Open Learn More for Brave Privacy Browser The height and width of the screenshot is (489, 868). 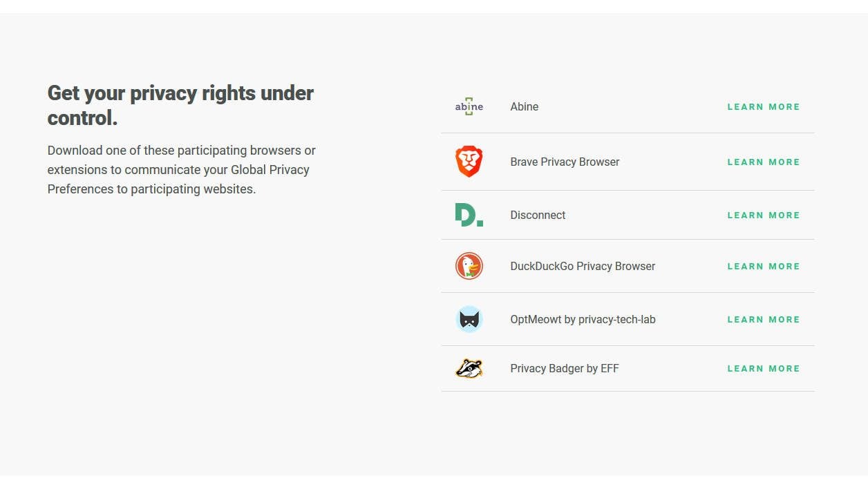click(764, 162)
